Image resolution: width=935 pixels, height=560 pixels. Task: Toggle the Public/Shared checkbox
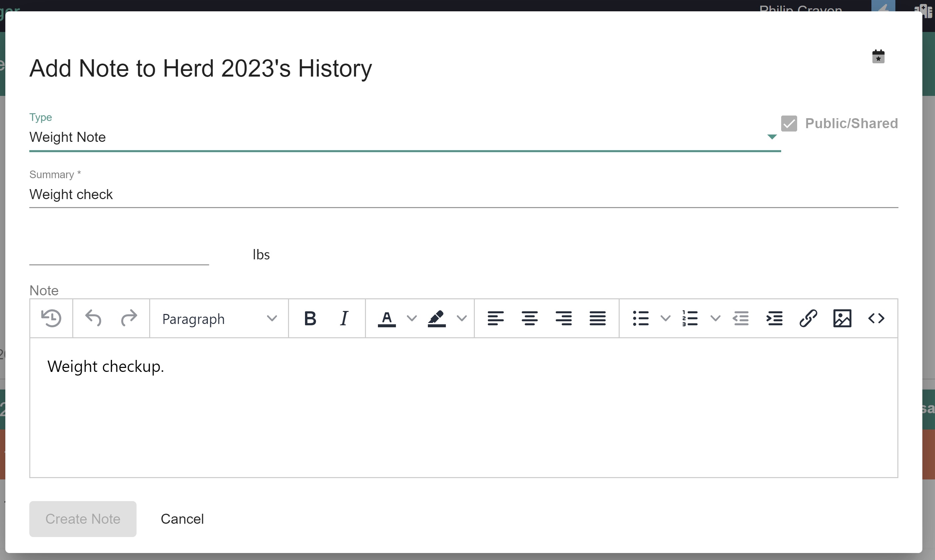point(789,124)
